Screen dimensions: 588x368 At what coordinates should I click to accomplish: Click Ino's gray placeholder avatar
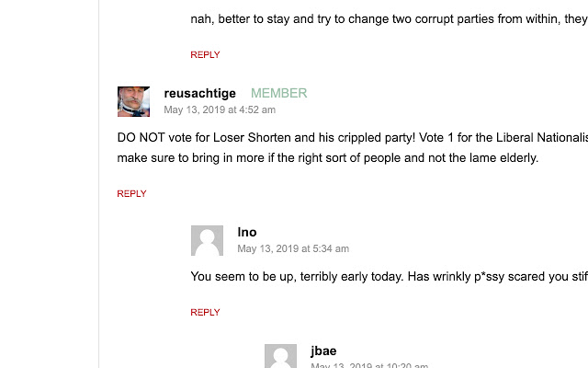click(x=207, y=241)
